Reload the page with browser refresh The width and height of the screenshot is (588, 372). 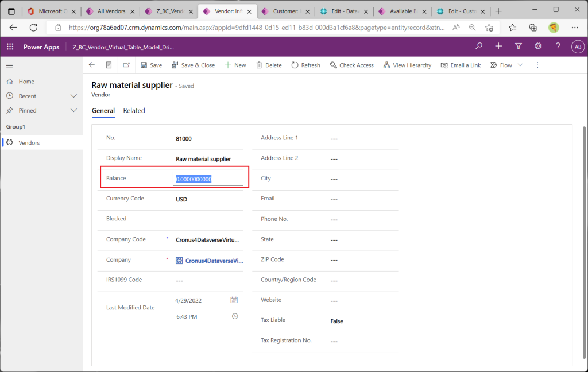point(33,28)
